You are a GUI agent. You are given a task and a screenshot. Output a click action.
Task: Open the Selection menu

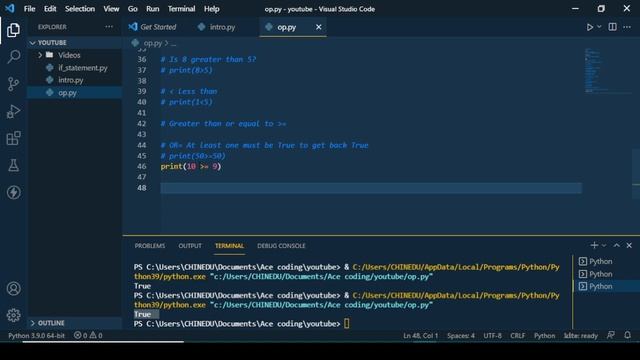(80, 9)
